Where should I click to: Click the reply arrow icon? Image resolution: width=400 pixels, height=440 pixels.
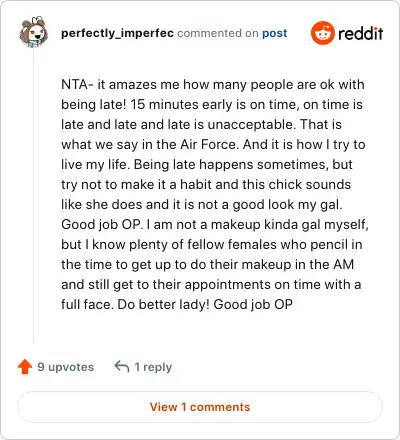(x=122, y=366)
